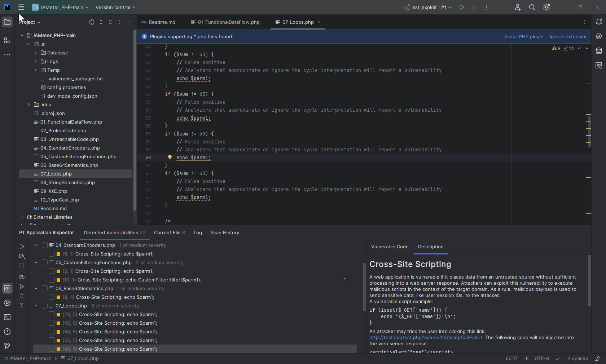Click the inspector stop scan square
This screenshot has height=364, width=606.
(22, 265)
